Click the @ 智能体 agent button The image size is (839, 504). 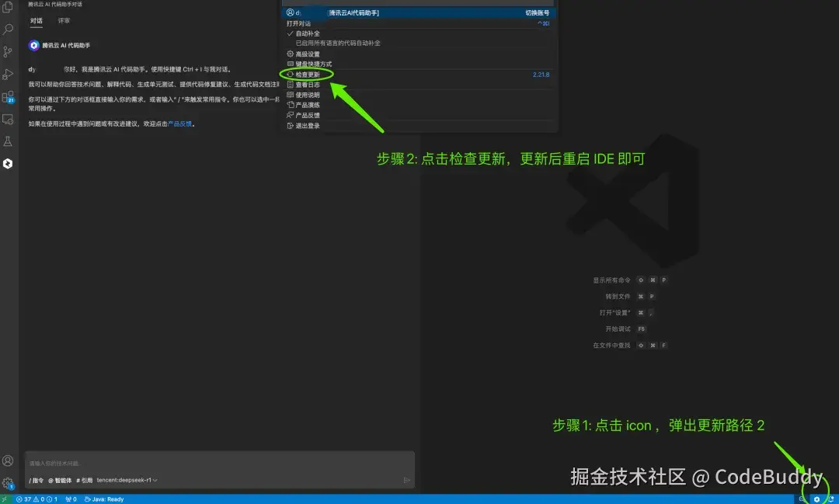(x=59, y=481)
